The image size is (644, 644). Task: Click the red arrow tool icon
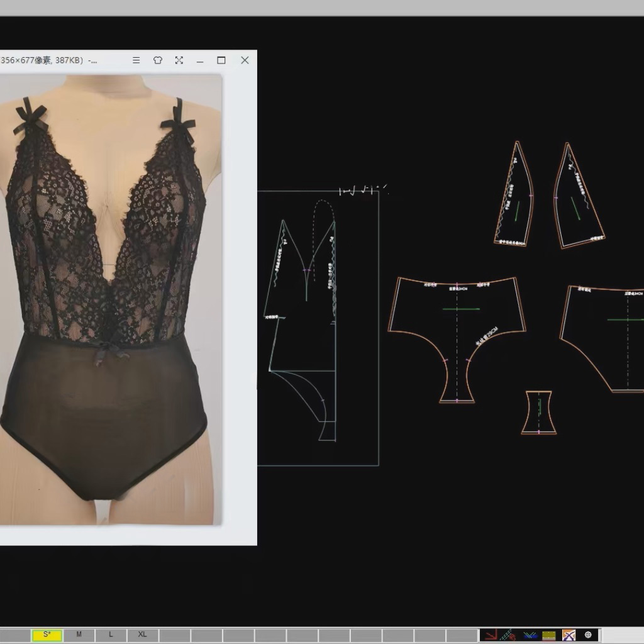(x=490, y=635)
